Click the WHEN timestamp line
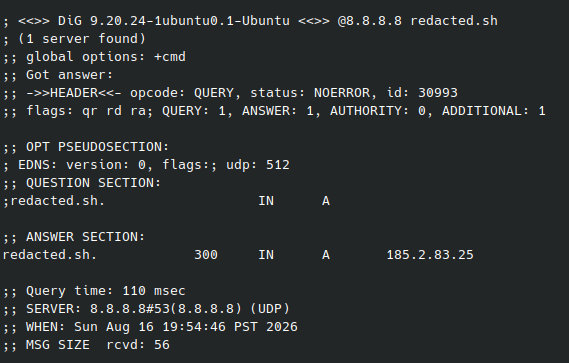569x363 pixels. pyautogui.click(x=150, y=327)
